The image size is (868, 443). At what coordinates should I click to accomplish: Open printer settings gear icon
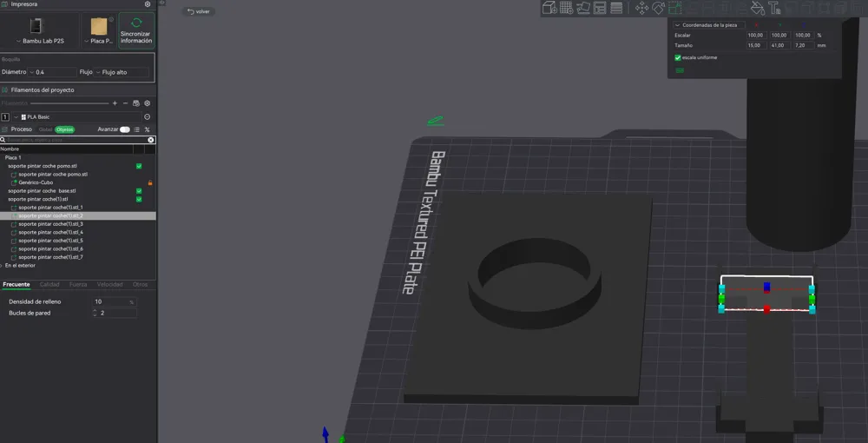148,4
